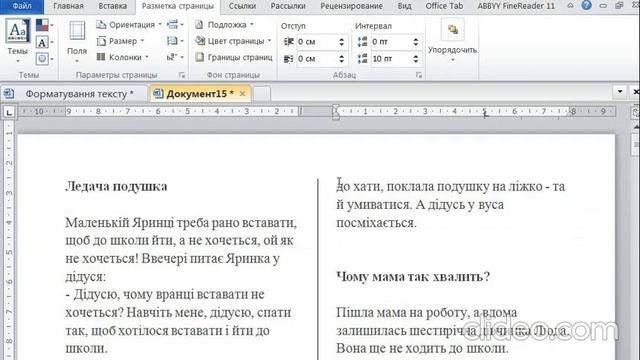Open the page breaks dropdown
Screen dimensions: 640x360
pos(175,25)
